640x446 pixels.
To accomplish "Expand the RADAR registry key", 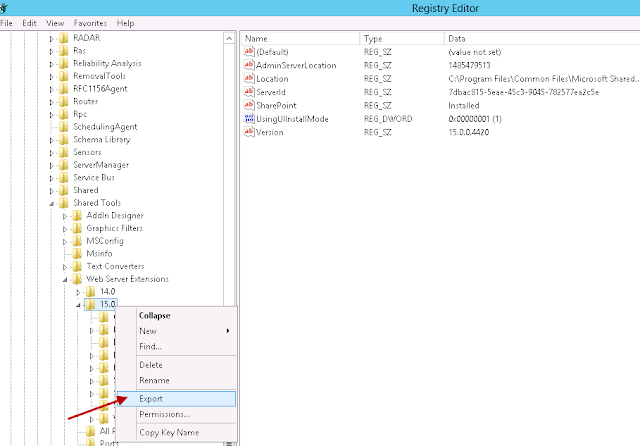I will pos(51,39).
